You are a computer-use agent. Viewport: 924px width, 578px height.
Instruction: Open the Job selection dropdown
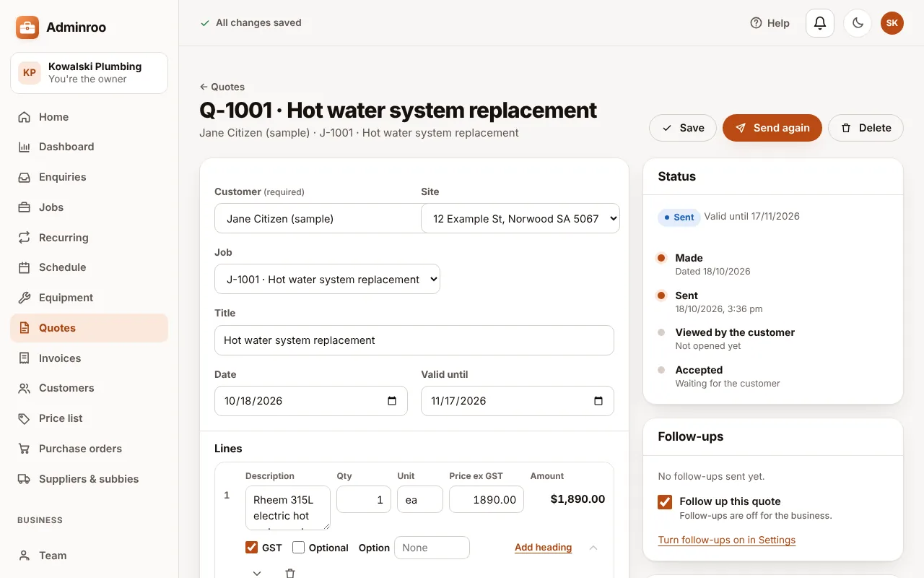click(327, 279)
